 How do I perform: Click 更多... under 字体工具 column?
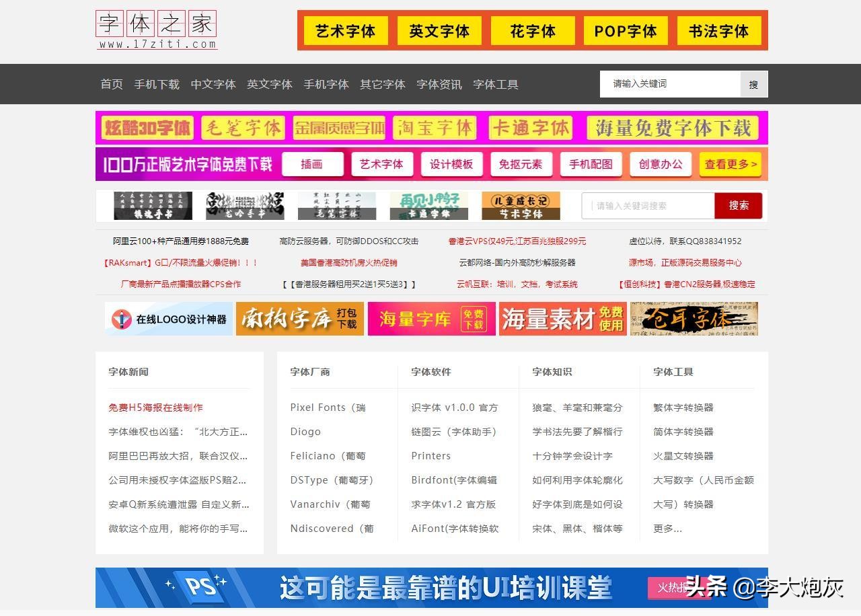pos(665,528)
